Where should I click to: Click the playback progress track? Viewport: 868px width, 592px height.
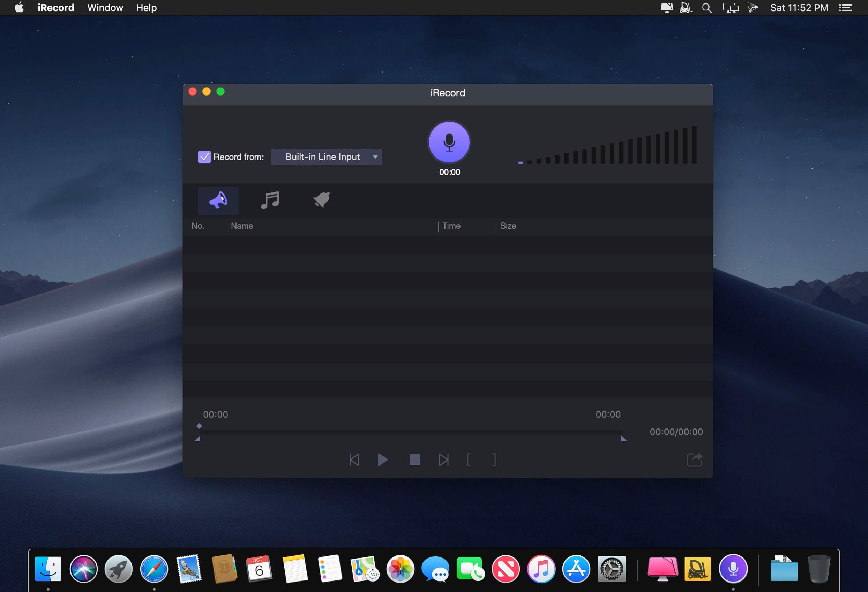click(x=411, y=432)
